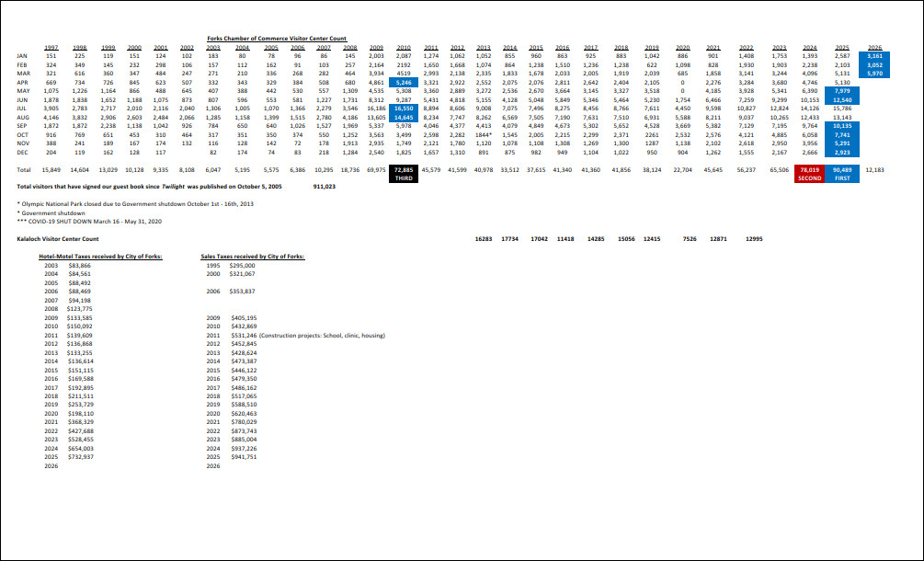The width and height of the screenshot is (924, 561).
Task: Select the 1997 year column header
Action: (x=52, y=47)
